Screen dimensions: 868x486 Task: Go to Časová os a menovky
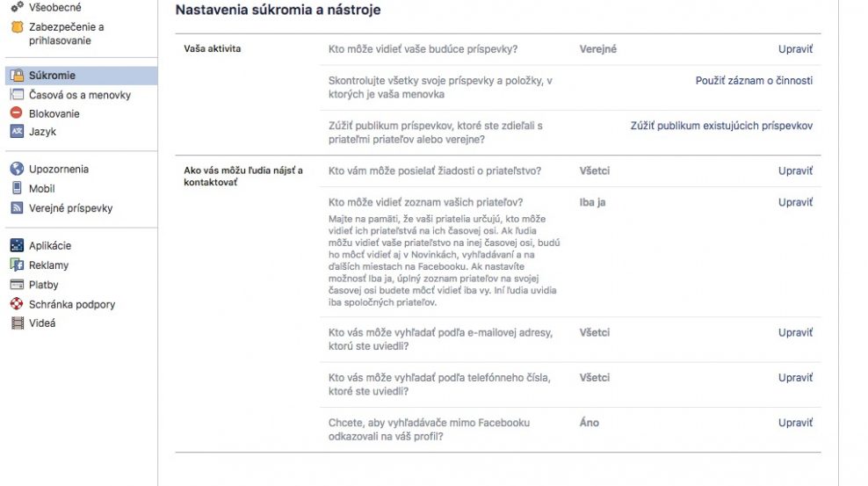[x=80, y=95]
